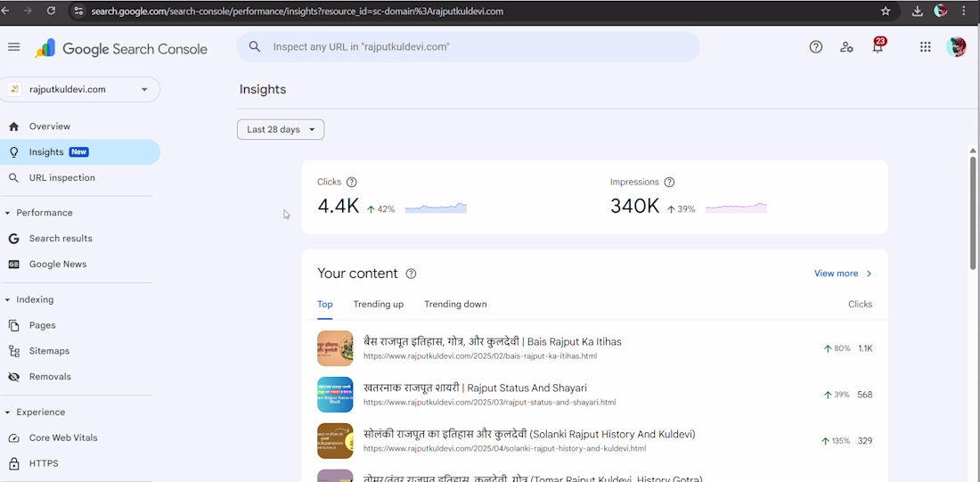This screenshot has width=980, height=482.
Task: Collapse the Indexing section
Action: pyautogui.click(x=7, y=299)
